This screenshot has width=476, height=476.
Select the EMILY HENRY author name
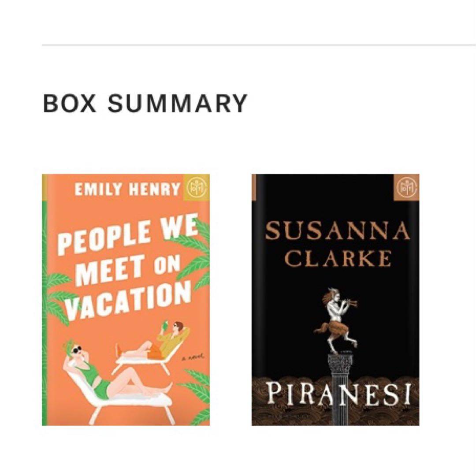pyautogui.click(x=128, y=190)
